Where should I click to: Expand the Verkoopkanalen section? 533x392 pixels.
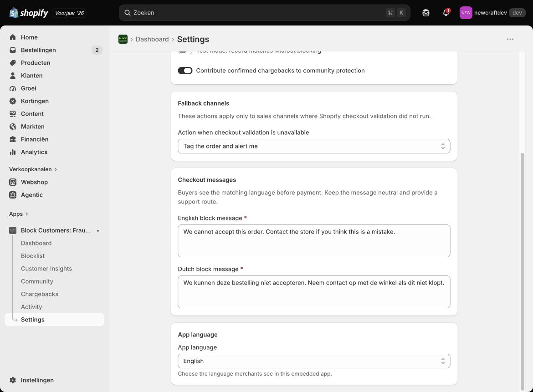point(33,169)
